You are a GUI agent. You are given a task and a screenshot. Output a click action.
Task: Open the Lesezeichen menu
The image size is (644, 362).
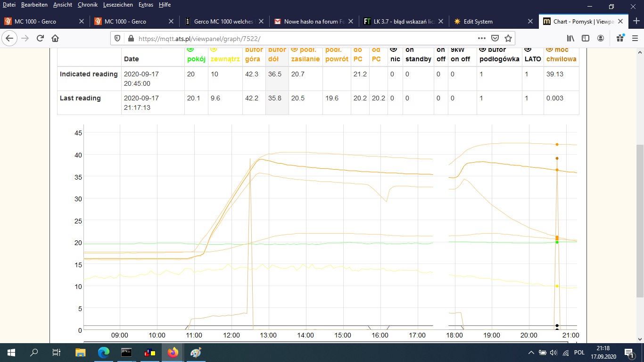[x=118, y=5]
